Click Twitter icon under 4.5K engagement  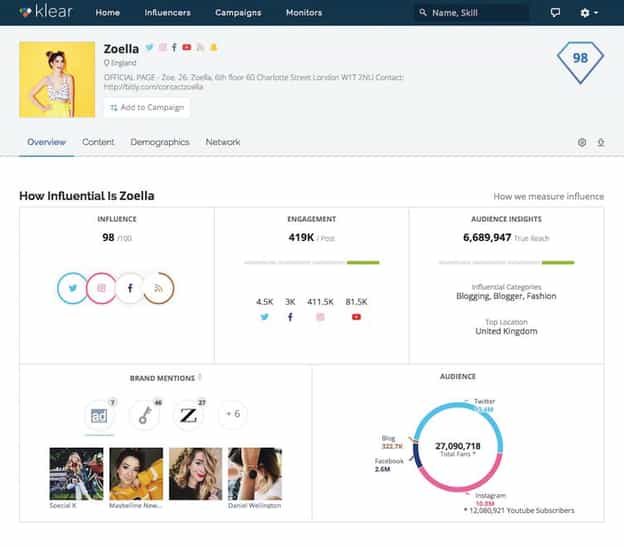265,317
